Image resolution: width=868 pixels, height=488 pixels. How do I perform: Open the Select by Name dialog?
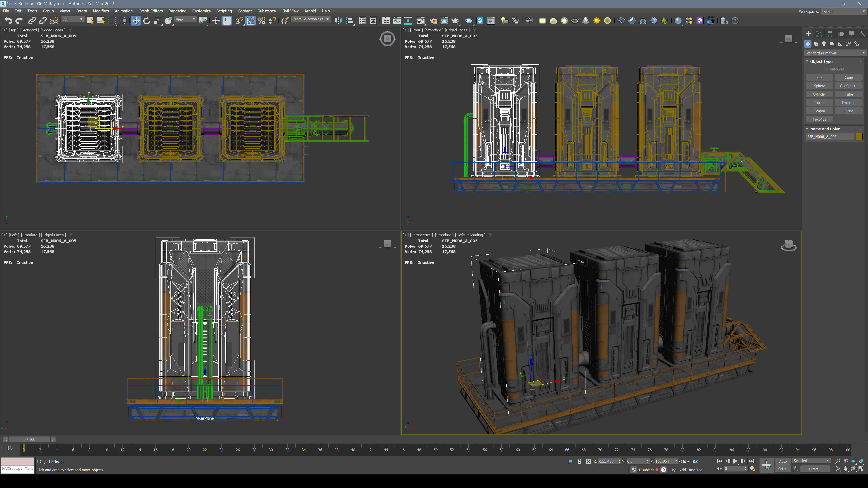pyautogui.click(x=101, y=21)
